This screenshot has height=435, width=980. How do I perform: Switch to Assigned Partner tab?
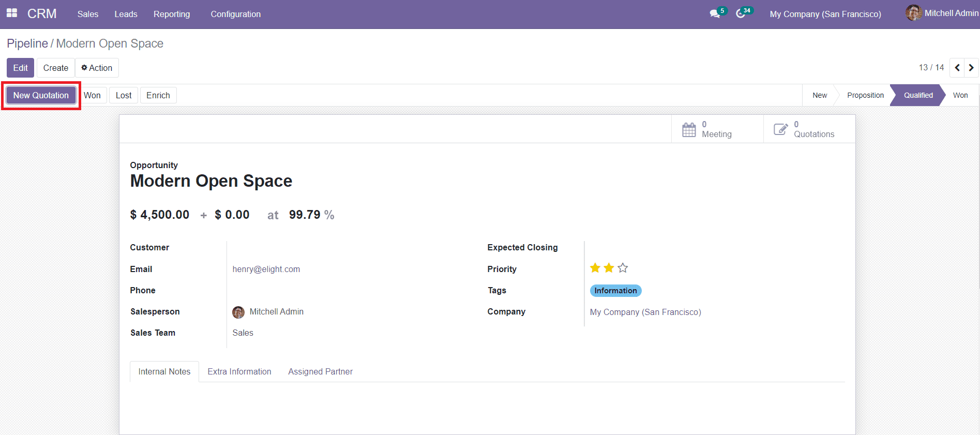(x=321, y=371)
